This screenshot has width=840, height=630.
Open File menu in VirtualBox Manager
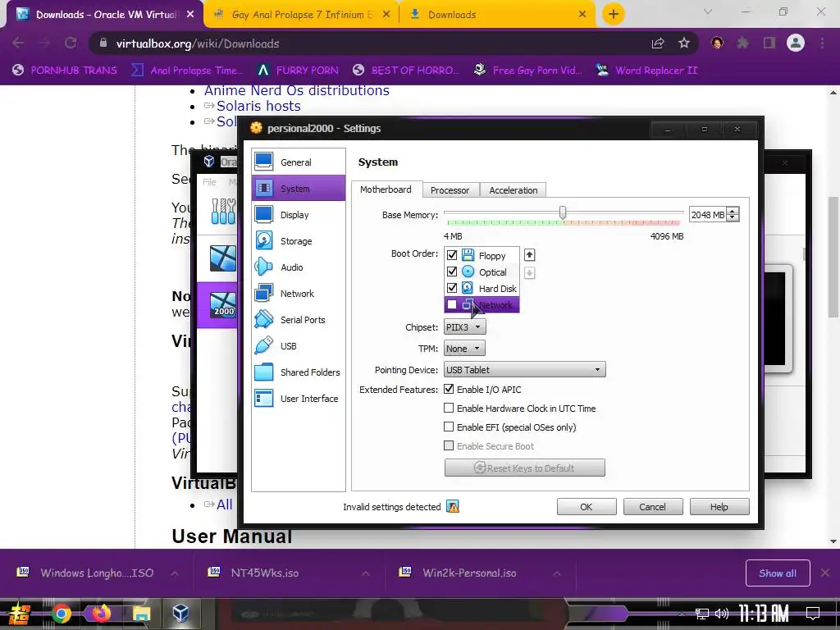click(209, 182)
